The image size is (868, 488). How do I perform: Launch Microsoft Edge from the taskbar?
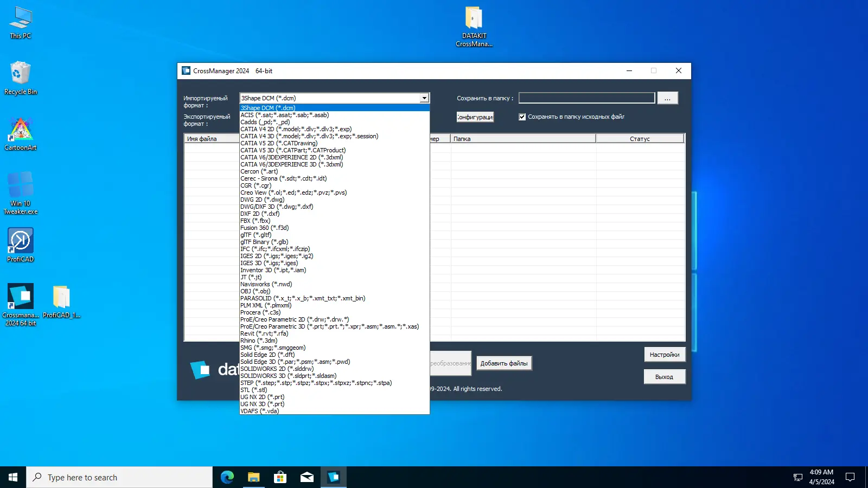(227, 477)
